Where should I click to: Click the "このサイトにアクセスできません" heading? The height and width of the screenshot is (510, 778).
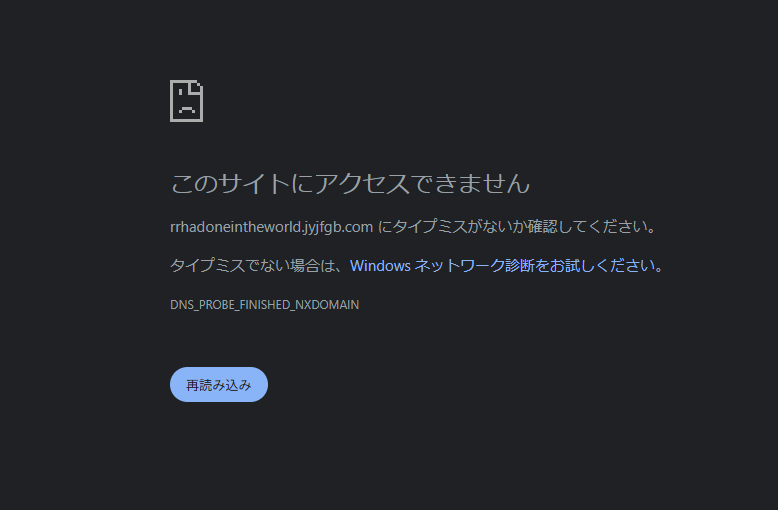coord(350,183)
